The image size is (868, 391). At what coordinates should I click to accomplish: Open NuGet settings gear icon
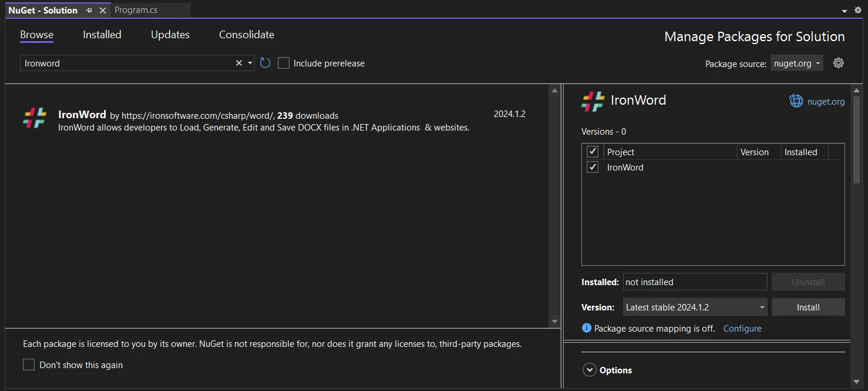[838, 63]
